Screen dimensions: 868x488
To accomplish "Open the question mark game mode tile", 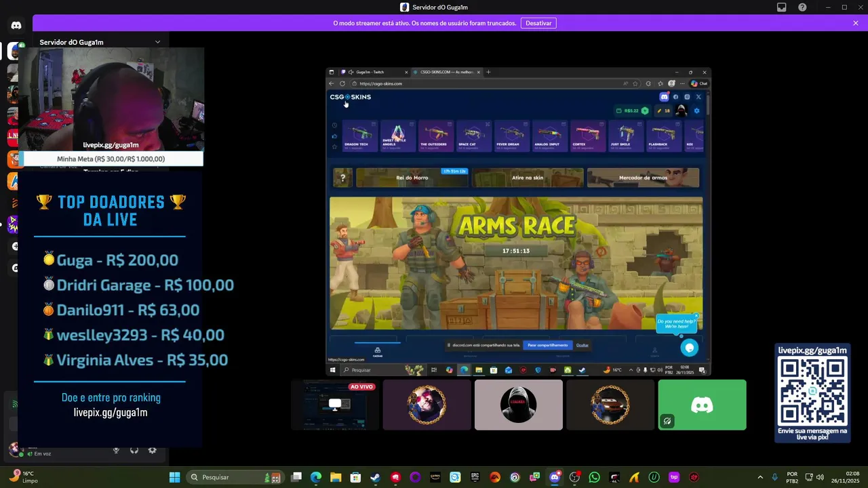I will tap(342, 178).
